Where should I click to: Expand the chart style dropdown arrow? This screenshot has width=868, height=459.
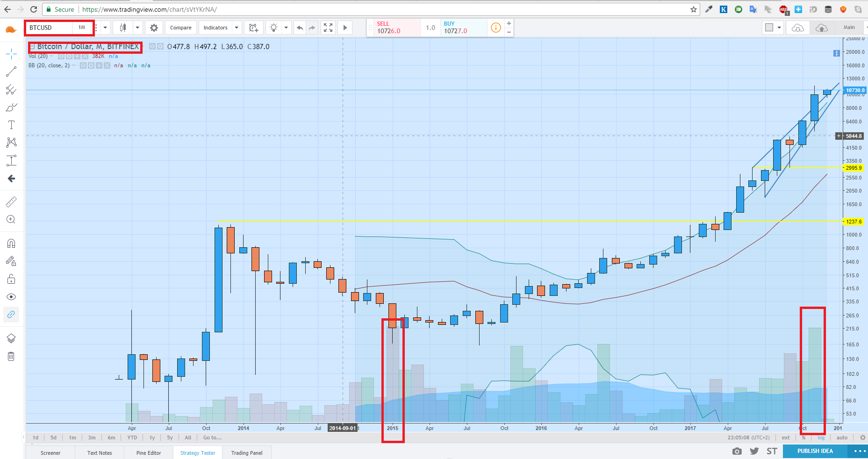click(x=137, y=28)
